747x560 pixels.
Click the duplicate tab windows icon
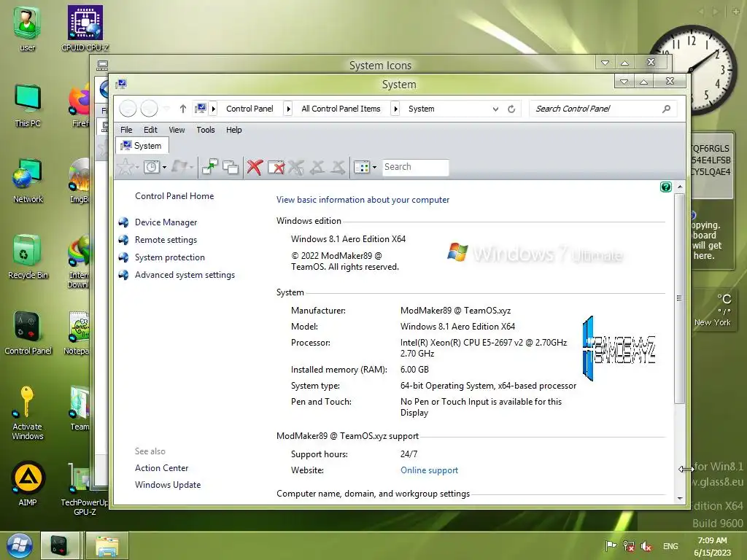[x=231, y=167]
